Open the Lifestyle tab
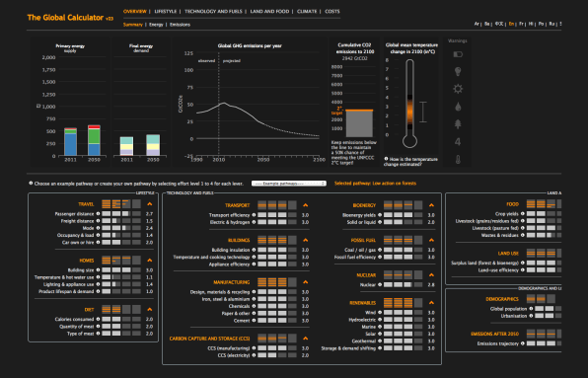Image resolution: width=588 pixels, height=378 pixels. (x=166, y=12)
